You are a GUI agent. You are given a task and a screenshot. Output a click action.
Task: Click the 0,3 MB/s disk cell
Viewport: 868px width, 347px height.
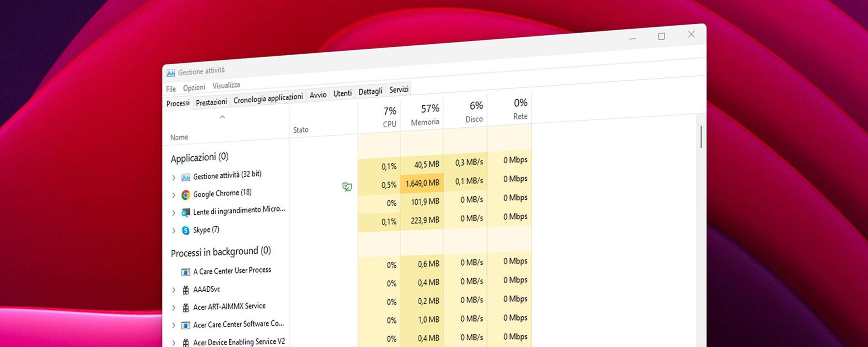[x=466, y=162]
